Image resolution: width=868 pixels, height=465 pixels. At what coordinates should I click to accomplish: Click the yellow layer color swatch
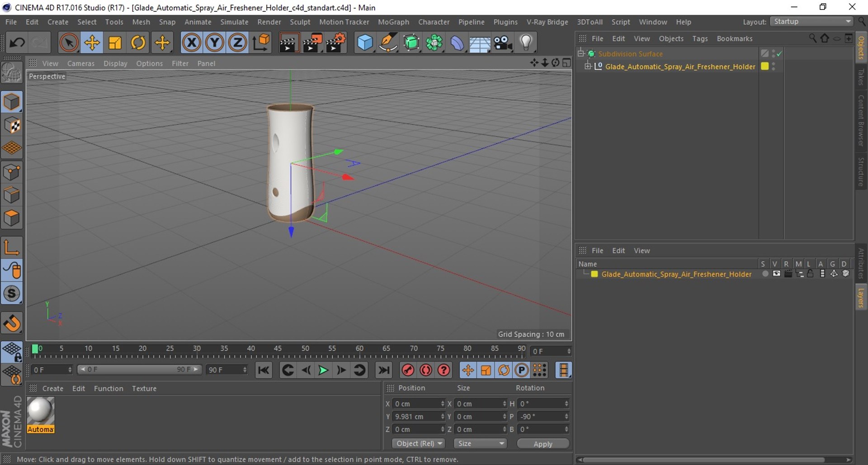pyautogui.click(x=594, y=274)
